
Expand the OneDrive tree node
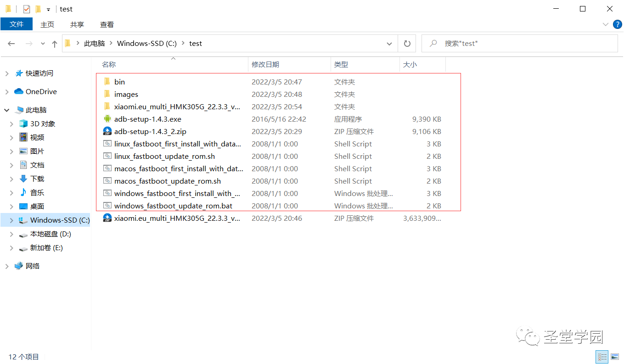[7, 92]
